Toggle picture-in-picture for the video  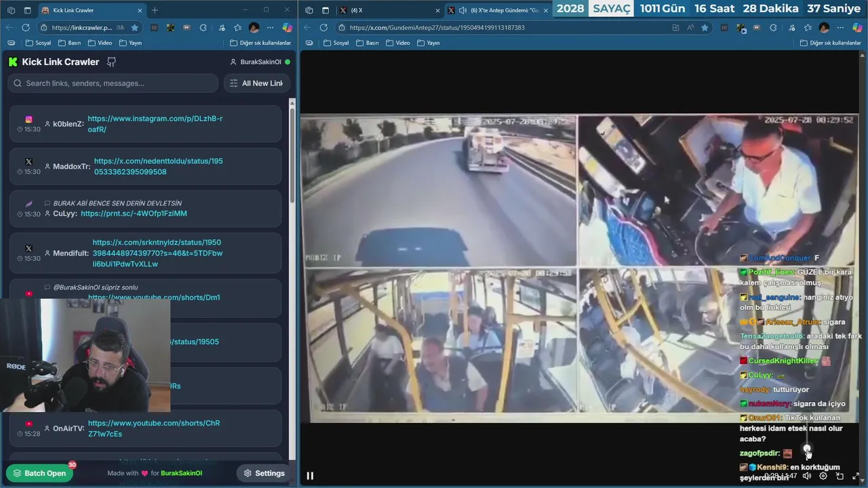840,476
